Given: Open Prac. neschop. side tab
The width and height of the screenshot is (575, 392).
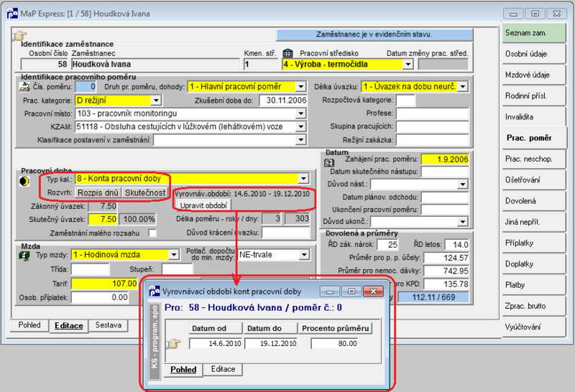Looking at the screenshot, I should point(534,159).
